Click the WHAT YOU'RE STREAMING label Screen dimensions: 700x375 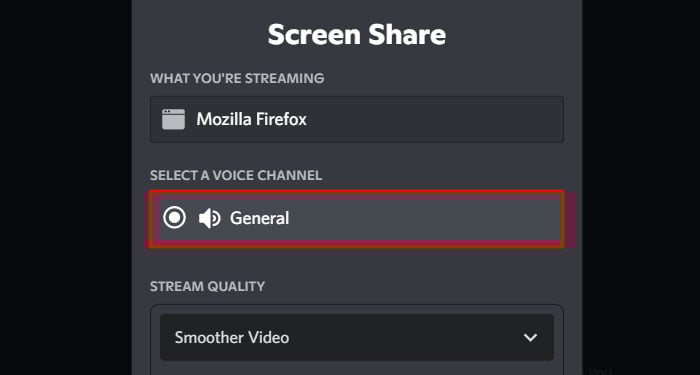pos(237,79)
